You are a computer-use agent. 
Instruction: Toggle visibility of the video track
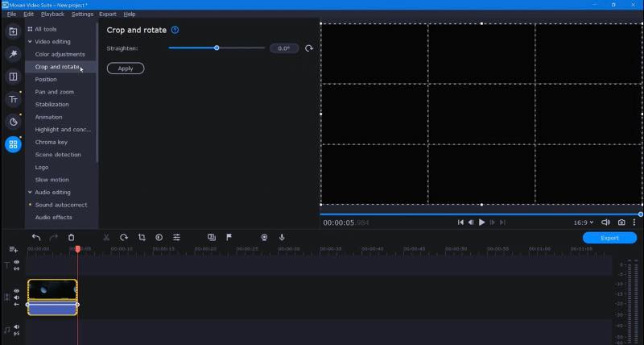tap(16, 291)
